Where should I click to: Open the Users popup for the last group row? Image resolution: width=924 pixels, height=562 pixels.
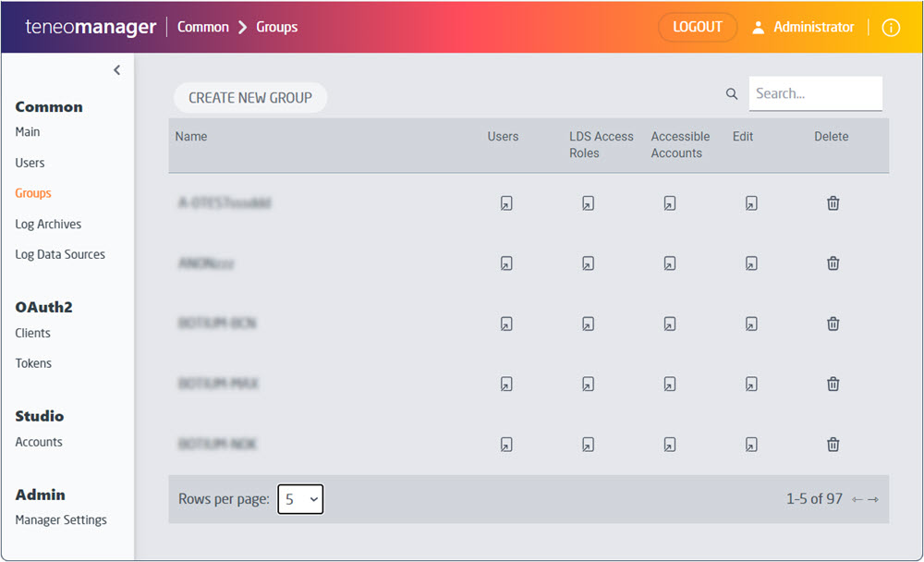click(505, 444)
